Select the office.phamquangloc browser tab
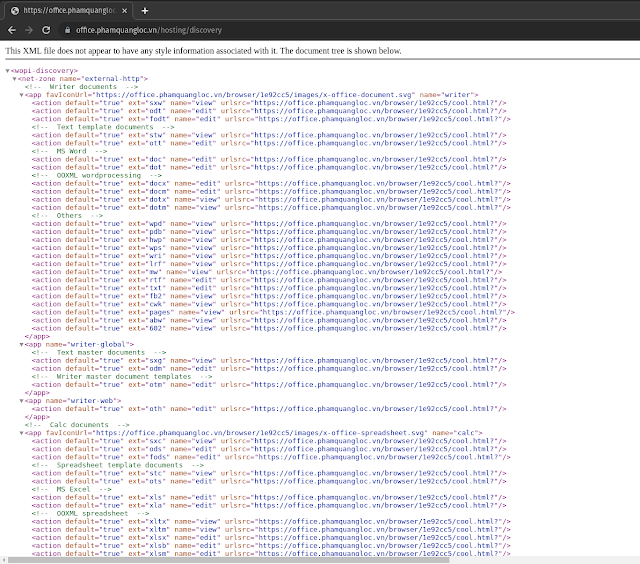 point(68,11)
